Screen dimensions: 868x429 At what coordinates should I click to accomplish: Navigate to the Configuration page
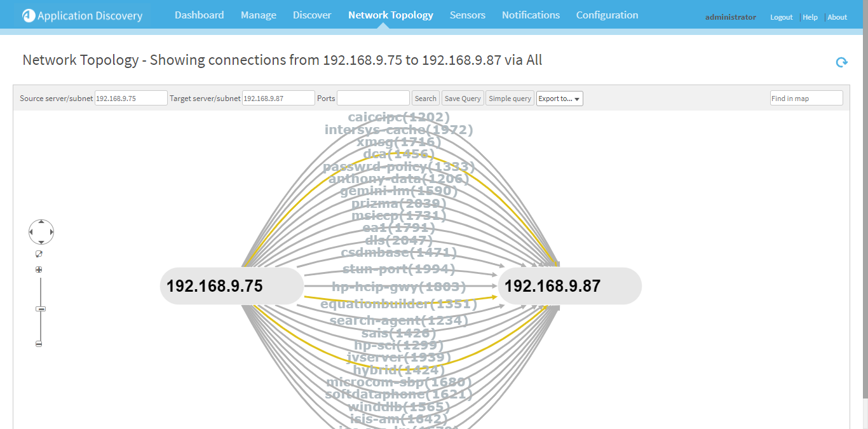607,14
